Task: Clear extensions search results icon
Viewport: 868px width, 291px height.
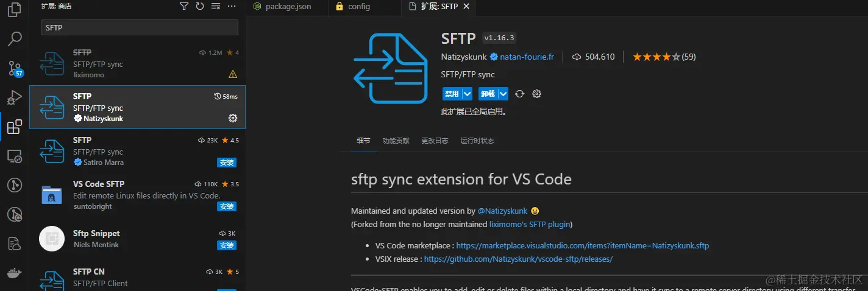Action: (x=216, y=6)
